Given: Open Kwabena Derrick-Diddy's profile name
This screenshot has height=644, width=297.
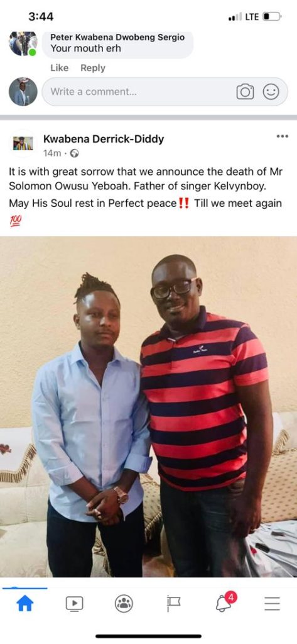Looking at the screenshot, I should click(104, 139).
